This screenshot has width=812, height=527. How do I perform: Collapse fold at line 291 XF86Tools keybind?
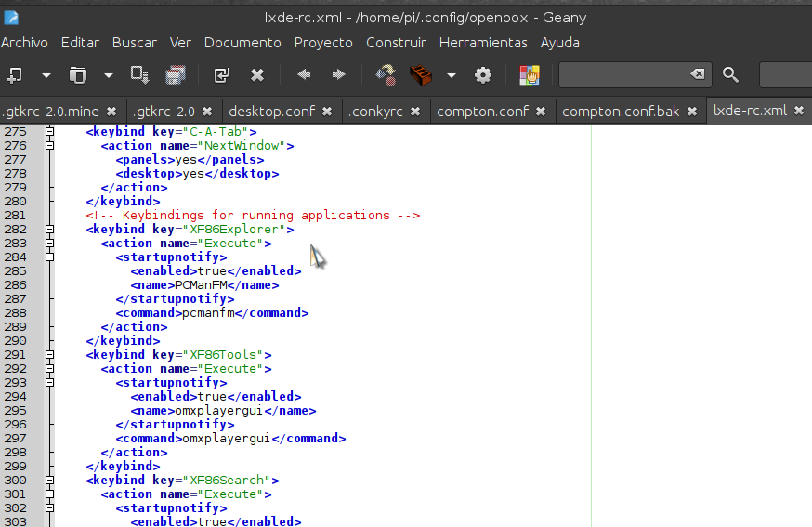pyautogui.click(x=50, y=354)
